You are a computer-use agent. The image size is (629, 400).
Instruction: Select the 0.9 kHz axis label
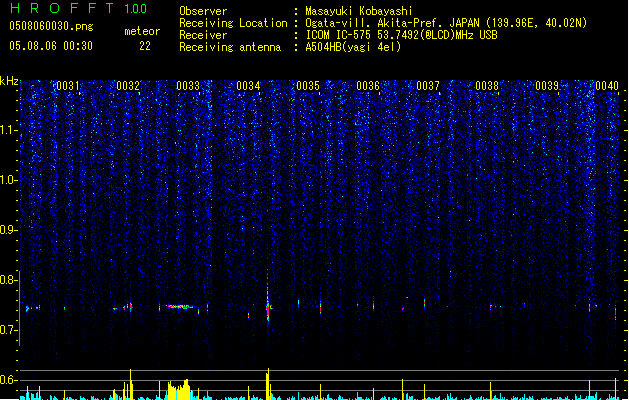9,230
